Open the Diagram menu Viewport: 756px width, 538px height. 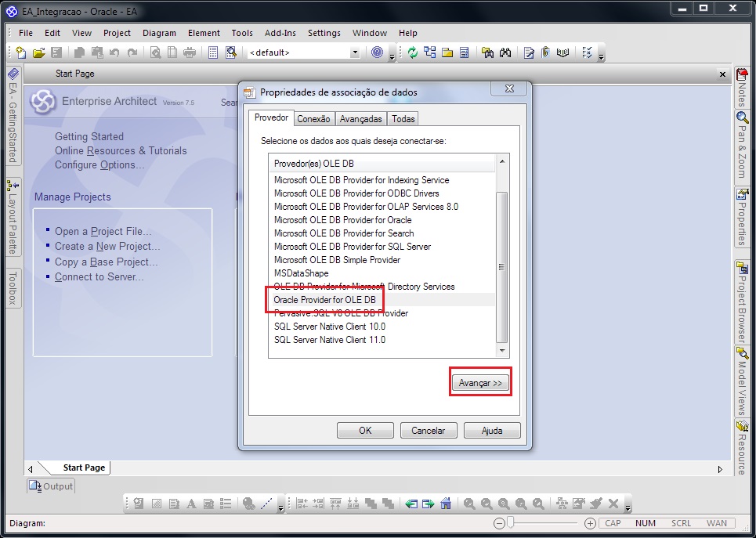click(159, 33)
